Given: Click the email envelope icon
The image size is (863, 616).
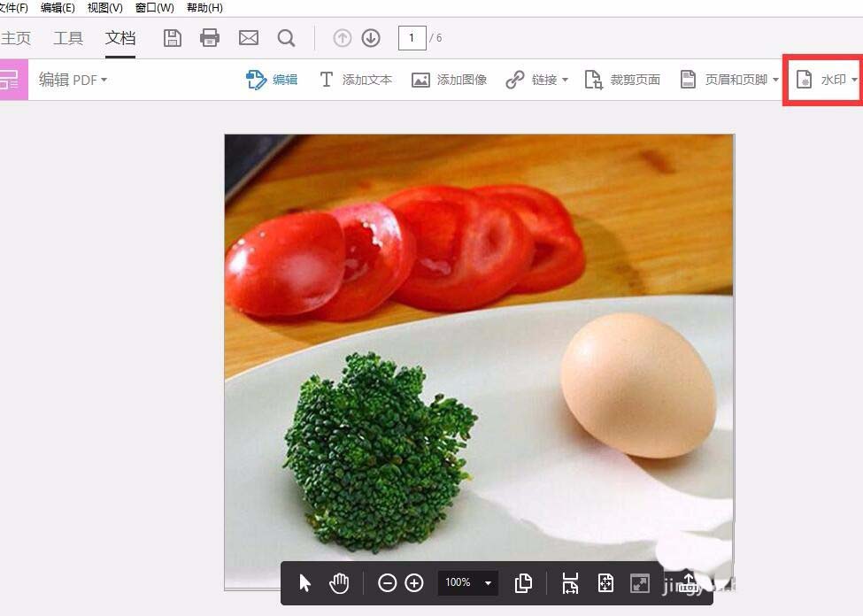Looking at the screenshot, I should [248, 38].
